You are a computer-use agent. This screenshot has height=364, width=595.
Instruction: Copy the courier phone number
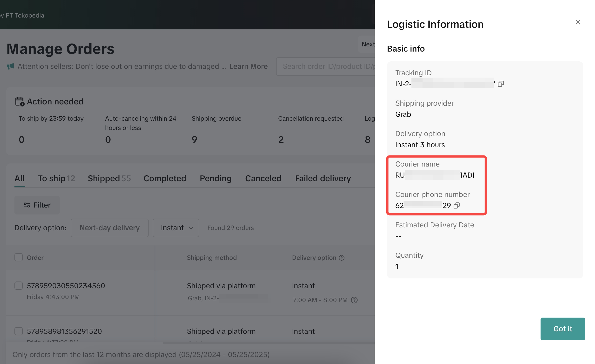pyautogui.click(x=457, y=205)
